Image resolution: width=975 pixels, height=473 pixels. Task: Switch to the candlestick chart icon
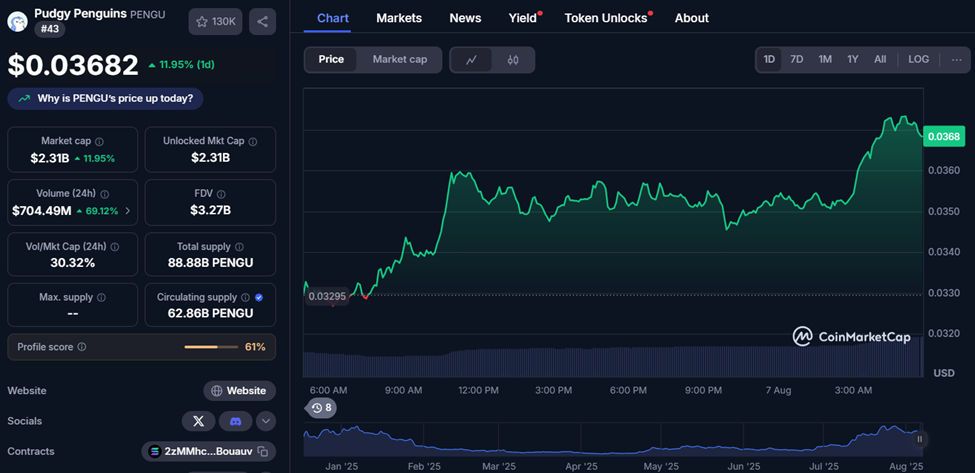point(513,60)
